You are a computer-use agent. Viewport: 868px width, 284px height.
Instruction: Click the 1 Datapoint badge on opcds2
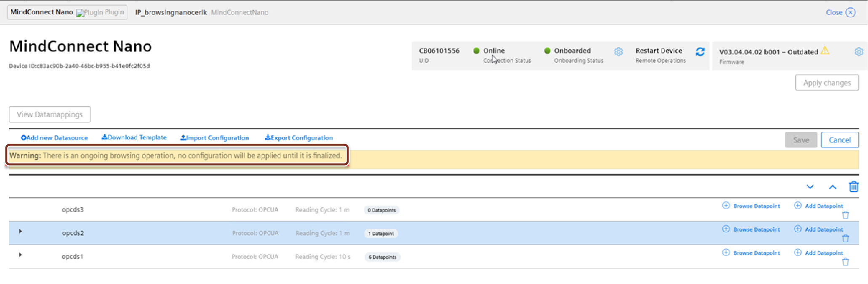click(x=381, y=233)
